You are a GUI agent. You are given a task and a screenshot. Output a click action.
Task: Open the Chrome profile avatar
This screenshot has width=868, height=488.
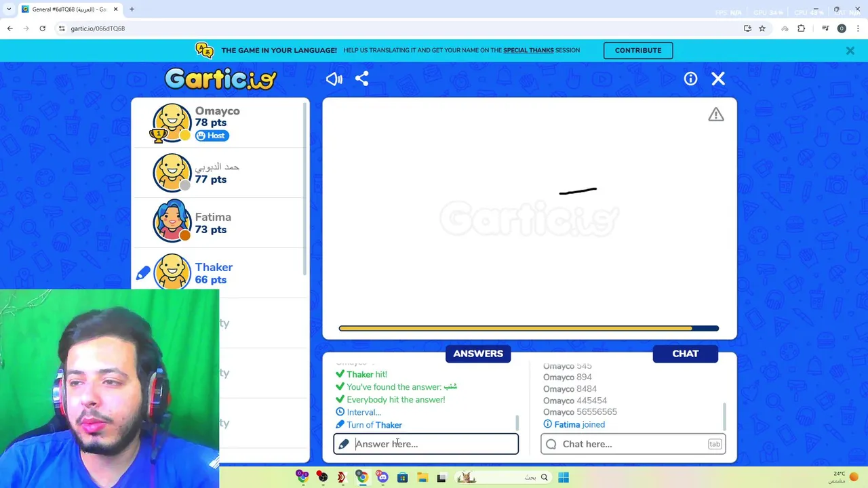(842, 28)
